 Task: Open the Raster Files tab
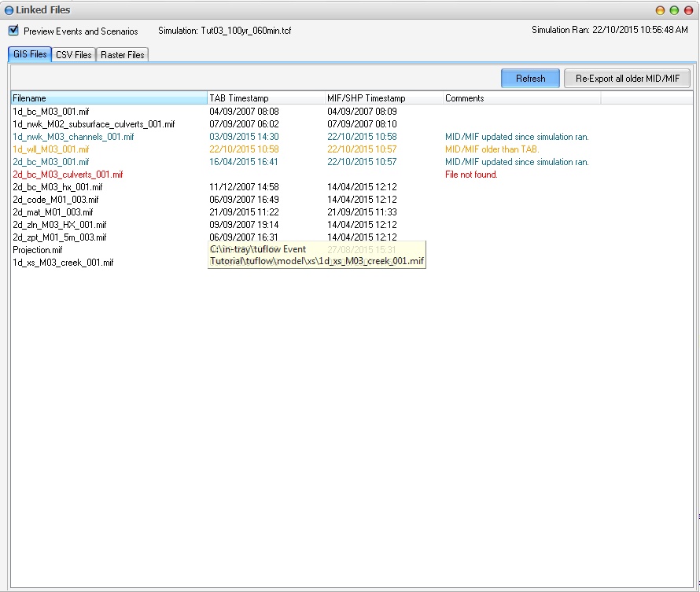pyautogui.click(x=122, y=55)
